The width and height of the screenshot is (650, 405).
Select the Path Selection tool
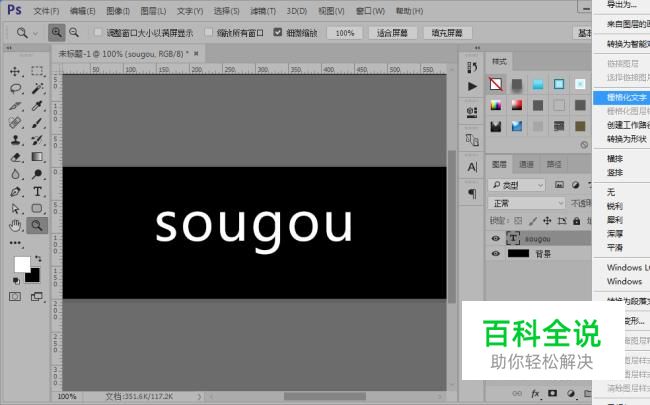[15, 209]
